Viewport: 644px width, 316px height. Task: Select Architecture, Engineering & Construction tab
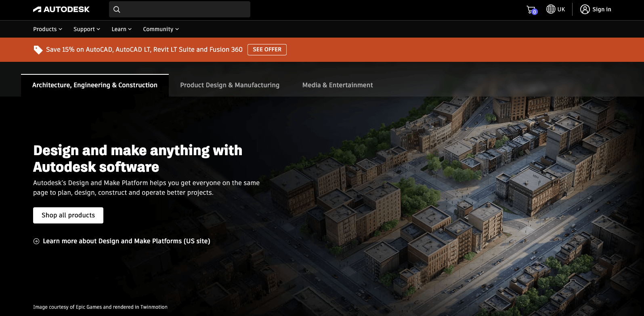point(95,85)
